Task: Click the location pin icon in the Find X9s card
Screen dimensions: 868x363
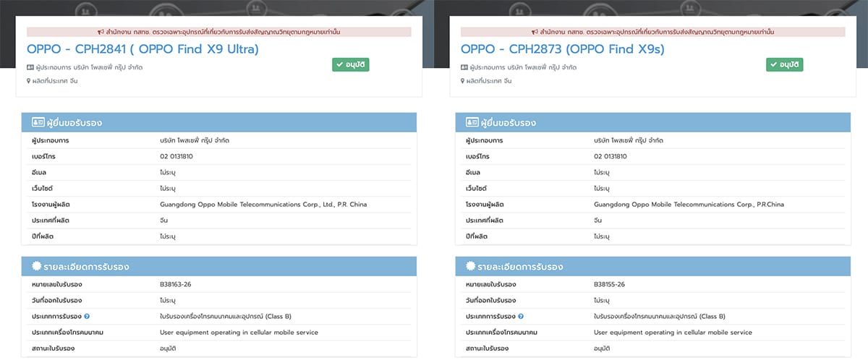Action: coord(464,80)
